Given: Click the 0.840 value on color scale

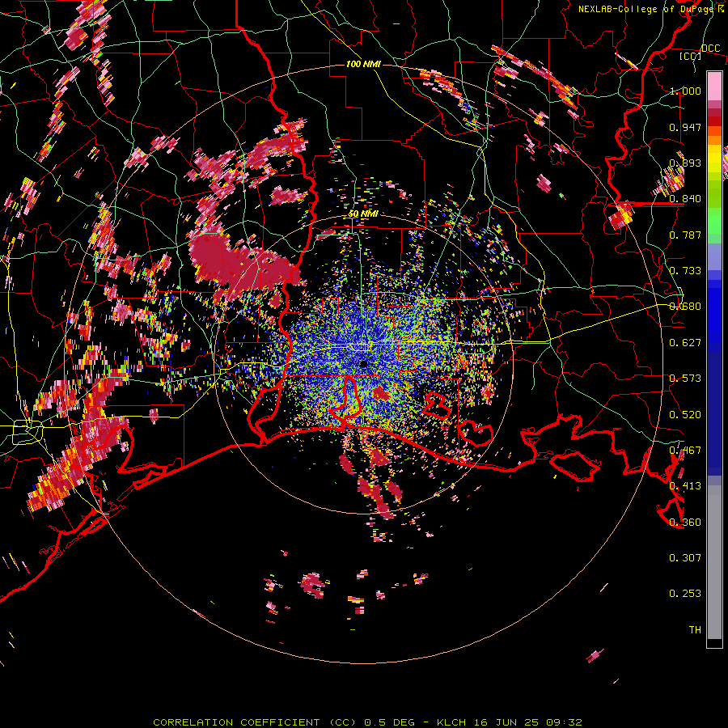Looking at the screenshot, I should point(685,199).
